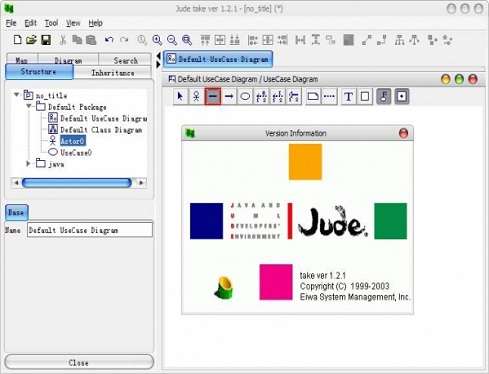Click the Undo arrow icon
The image size is (489, 374).
point(109,40)
